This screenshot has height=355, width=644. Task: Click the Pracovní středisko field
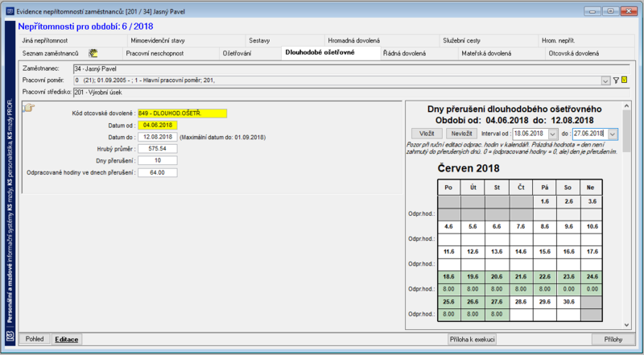[x=351, y=93]
